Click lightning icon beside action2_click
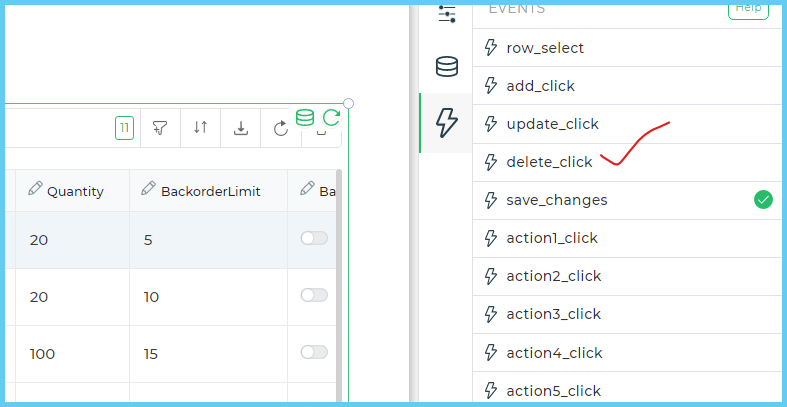This screenshot has width=787, height=407. point(490,276)
